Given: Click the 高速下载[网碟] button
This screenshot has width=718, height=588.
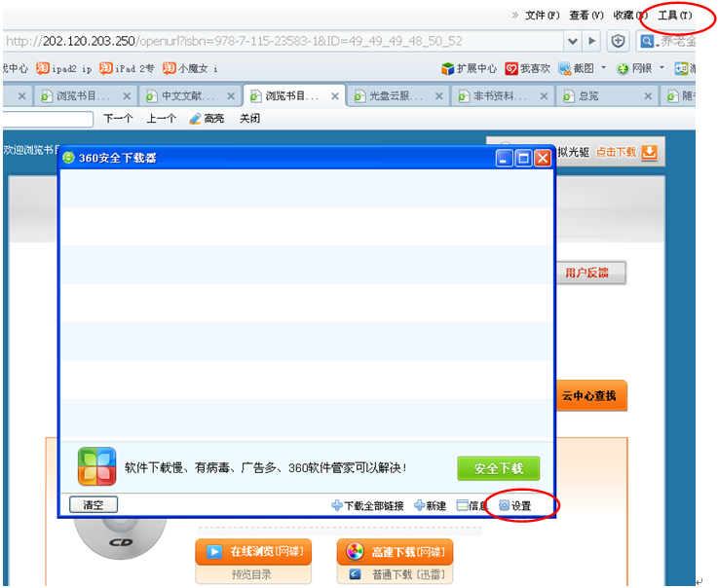Looking at the screenshot, I should click(x=395, y=552).
